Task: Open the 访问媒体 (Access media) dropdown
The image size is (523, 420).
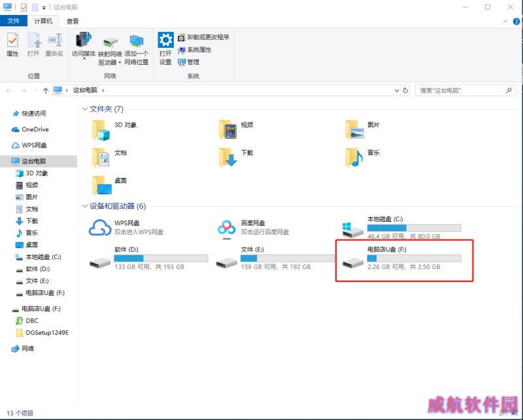Action: [84, 46]
